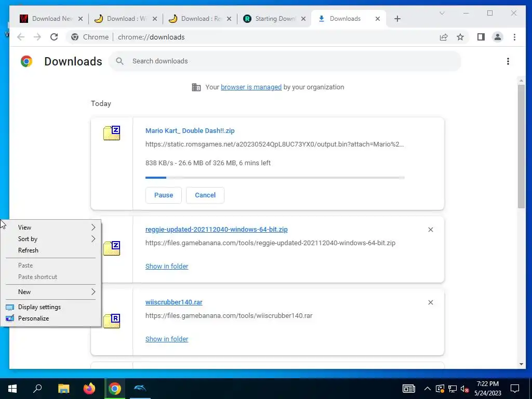Viewport: 532px width, 399px height.
Task: Click the taskbar clock showing 7:22 PM
Action: (x=487, y=389)
